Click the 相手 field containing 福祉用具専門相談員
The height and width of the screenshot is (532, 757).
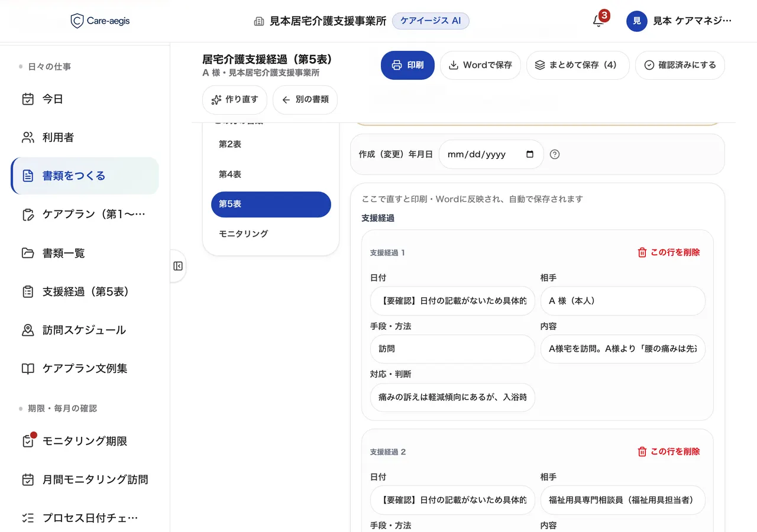pos(623,500)
